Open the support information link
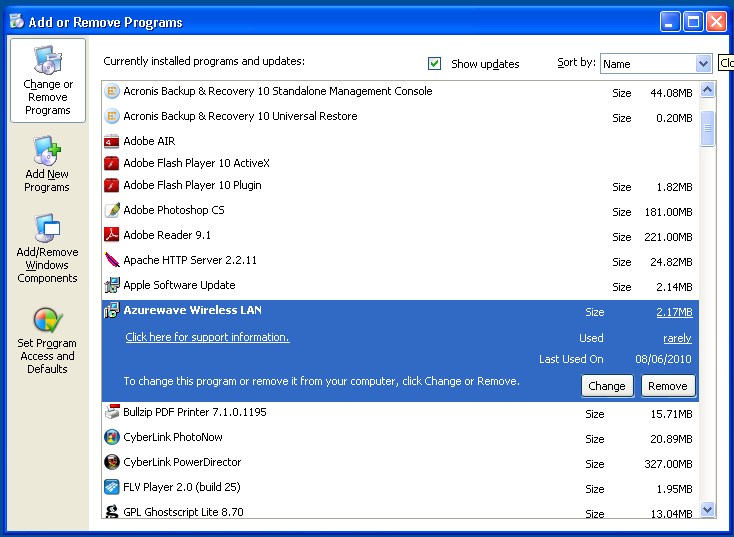Viewport: 734px width, 537px height. pyautogui.click(x=207, y=337)
